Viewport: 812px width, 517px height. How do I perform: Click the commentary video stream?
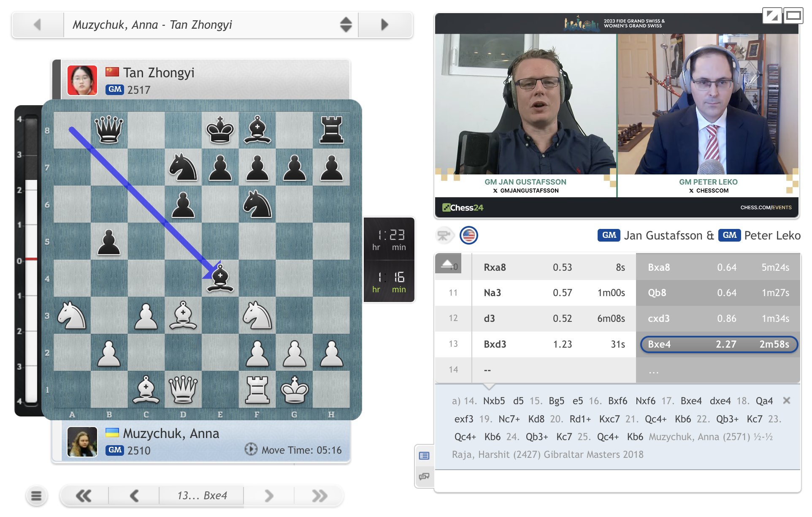(x=617, y=115)
